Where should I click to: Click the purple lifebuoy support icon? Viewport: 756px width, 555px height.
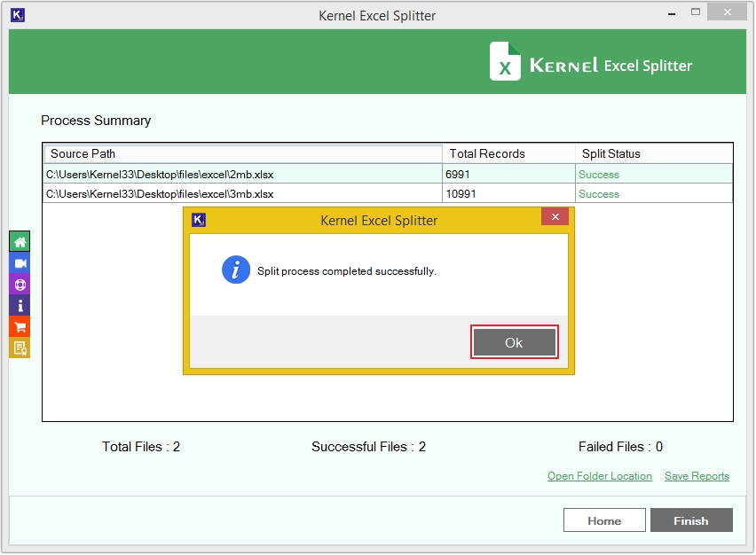point(20,285)
